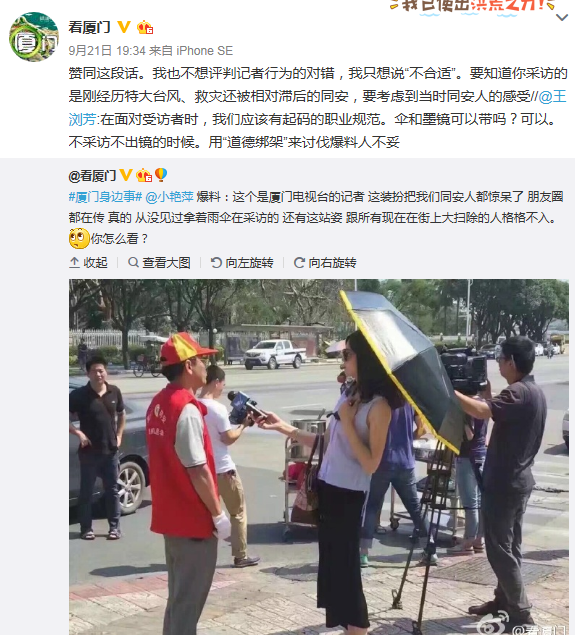
Task: Collapse the image with 收起
Action: tap(89, 263)
